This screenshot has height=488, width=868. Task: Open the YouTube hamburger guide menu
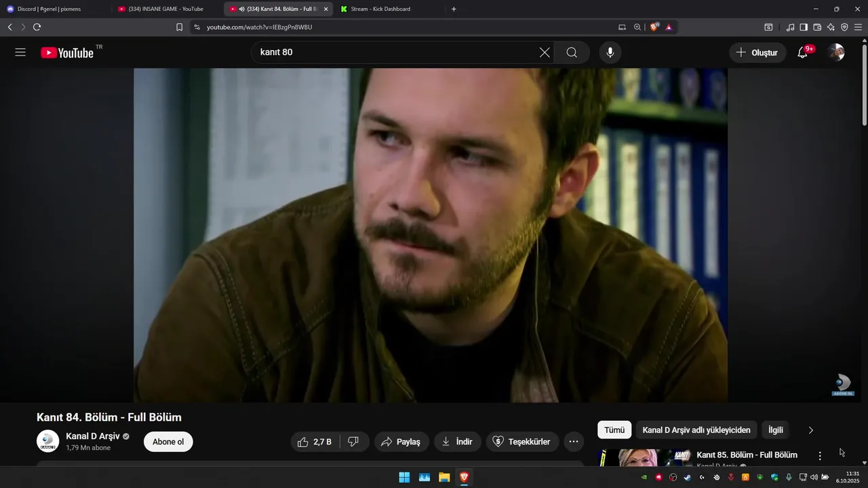pyautogui.click(x=20, y=52)
